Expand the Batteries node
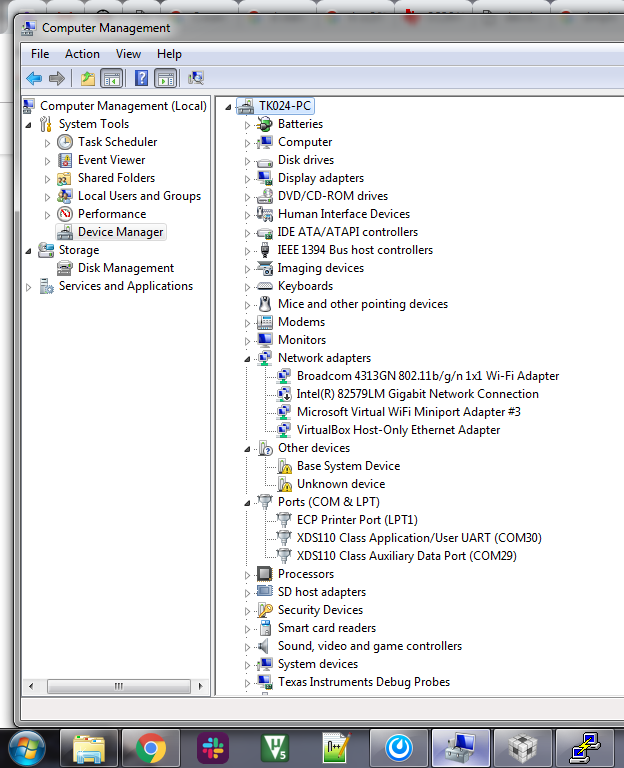The width and height of the screenshot is (624, 768). coord(247,125)
